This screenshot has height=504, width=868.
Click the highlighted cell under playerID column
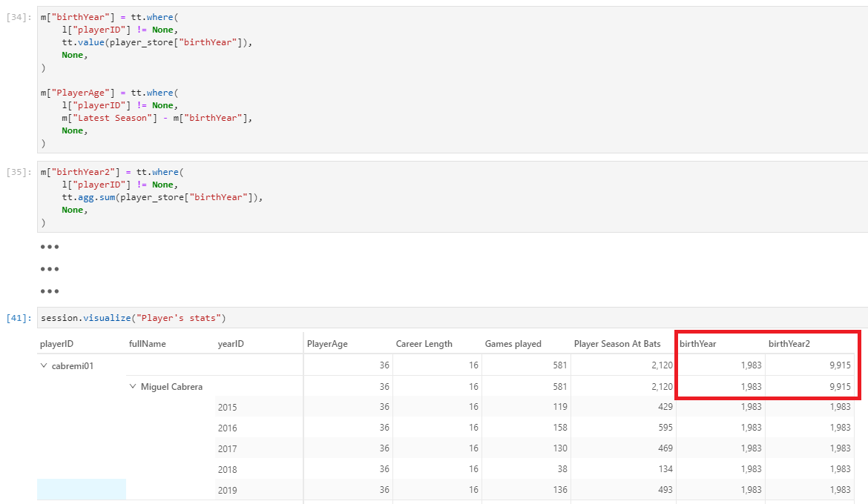tap(82, 489)
